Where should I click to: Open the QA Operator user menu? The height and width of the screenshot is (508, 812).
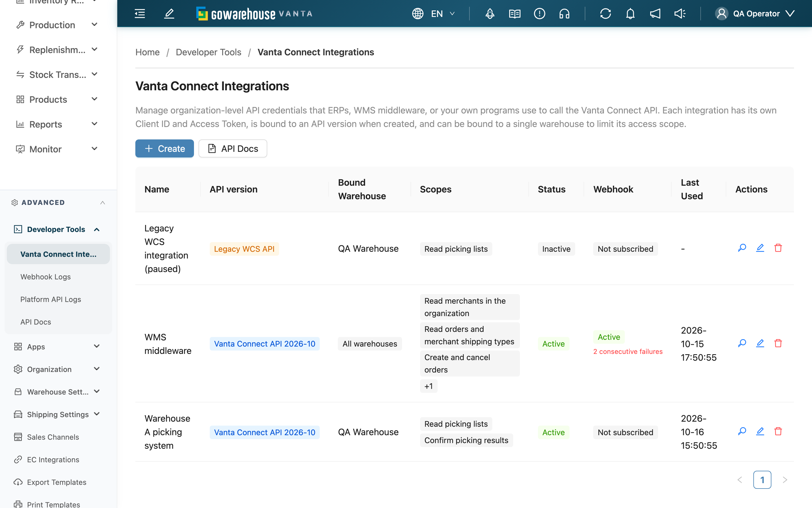[x=755, y=14]
